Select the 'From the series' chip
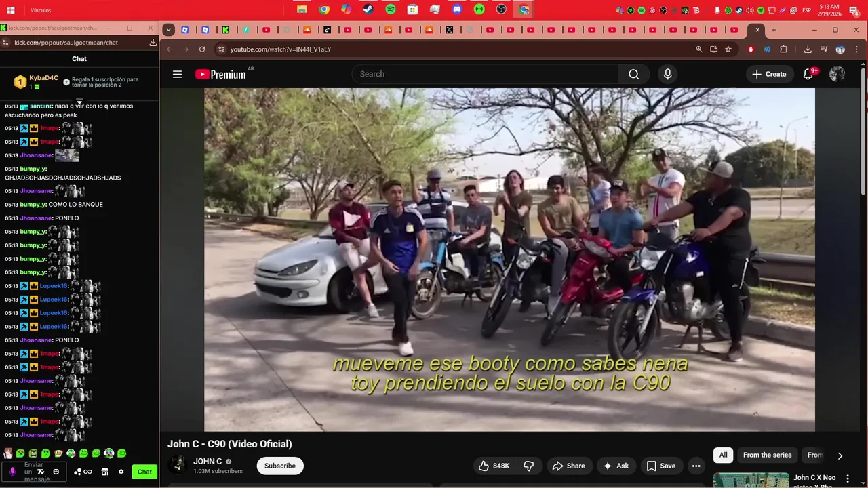This screenshot has width=868, height=488. click(x=767, y=455)
